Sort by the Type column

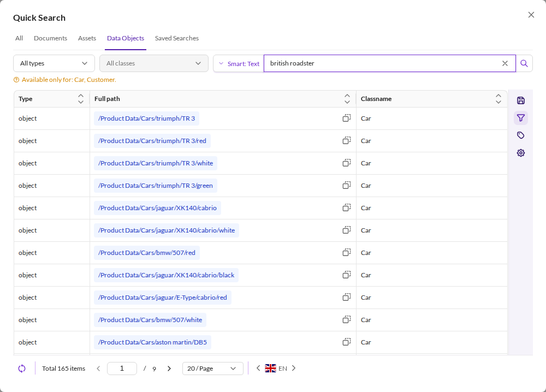[x=80, y=99]
